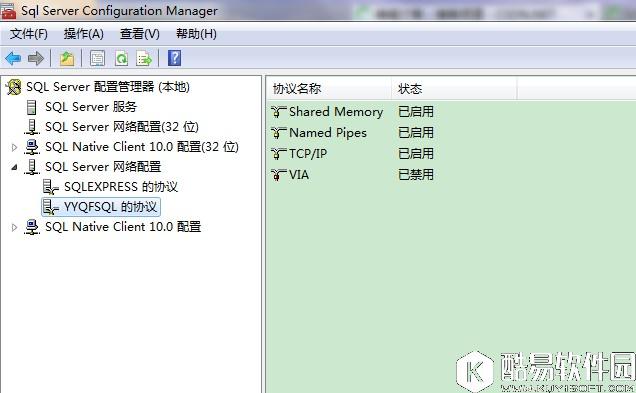
Task: Select SQL Native Client 10.0 配置(32 位)
Action: pyautogui.click(x=142, y=147)
